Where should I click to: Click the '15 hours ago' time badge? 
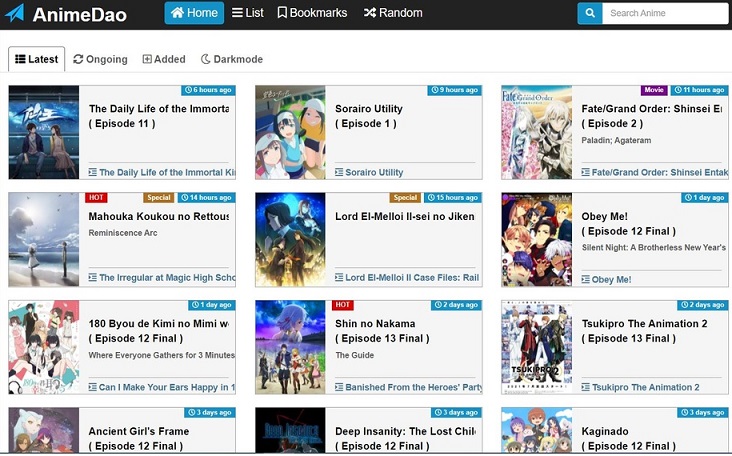(453, 197)
